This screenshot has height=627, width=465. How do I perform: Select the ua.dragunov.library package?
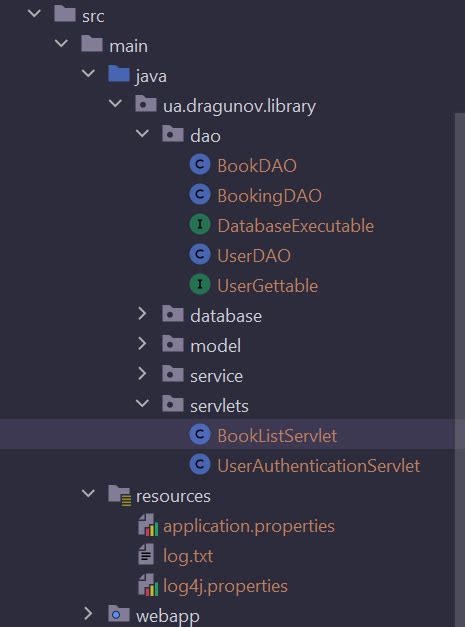pyautogui.click(x=239, y=106)
